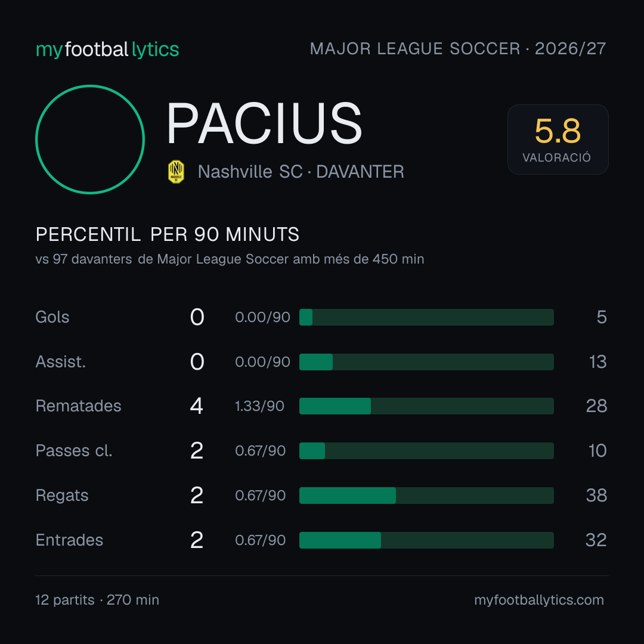Screen dimensions: 644x644
Task: Click the Major League Soccer 2026/27 label
Action: (x=458, y=49)
